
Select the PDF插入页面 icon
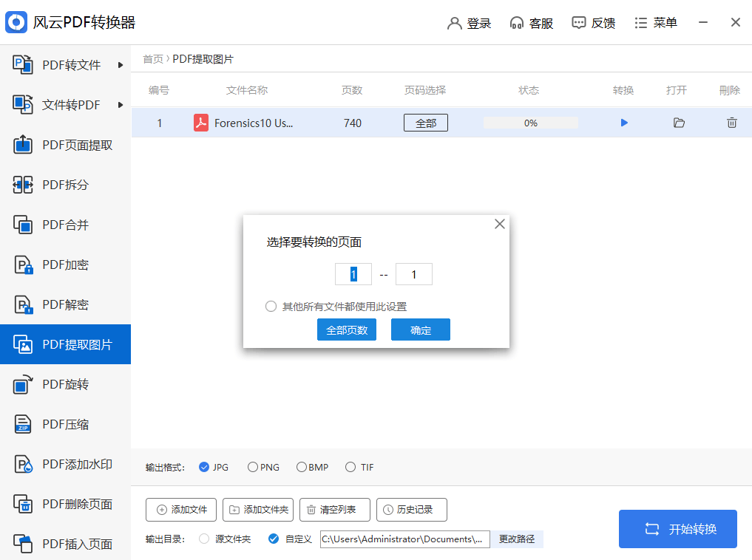tap(22, 544)
